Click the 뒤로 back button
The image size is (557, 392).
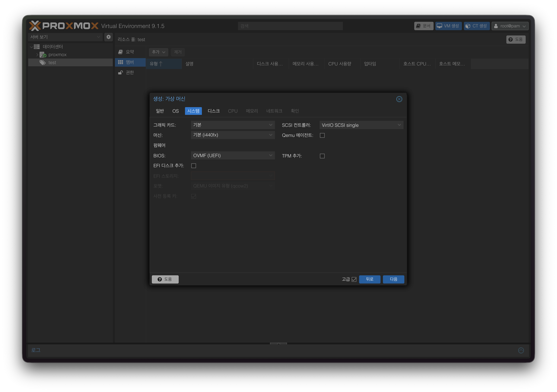[369, 279]
